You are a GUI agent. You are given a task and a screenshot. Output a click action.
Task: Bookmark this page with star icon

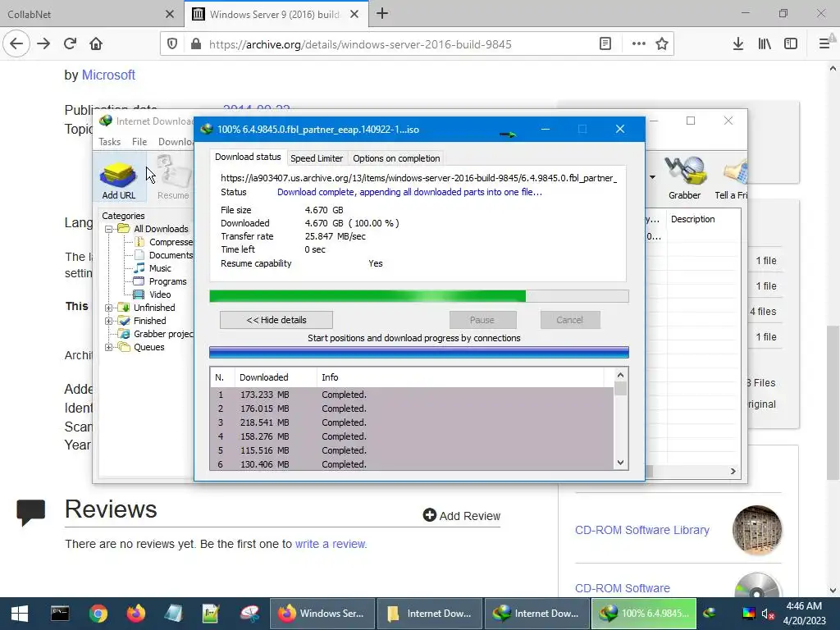pyautogui.click(x=662, y=44)
